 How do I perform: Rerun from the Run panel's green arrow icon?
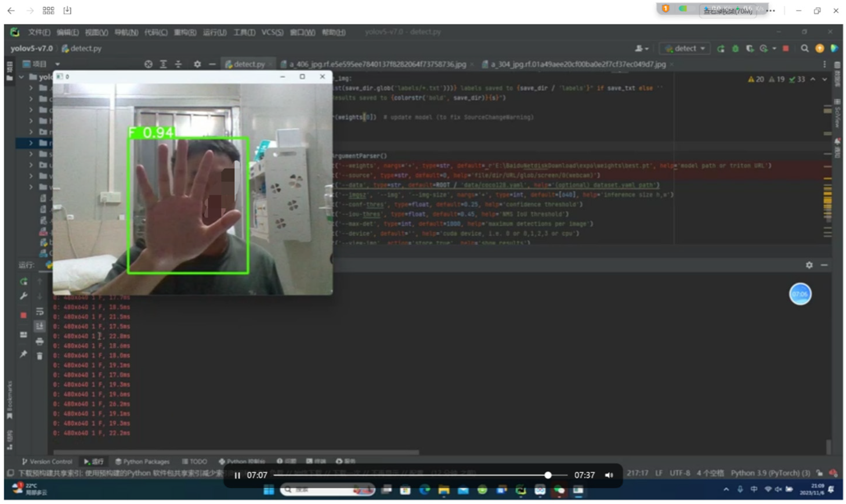23,281
